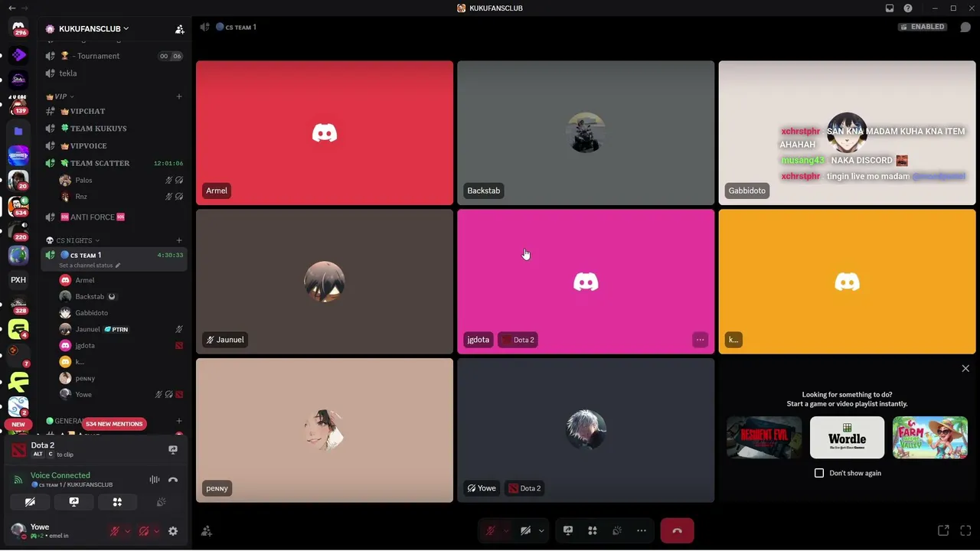Unmute microphone in the user panel

tap(115, 531)
